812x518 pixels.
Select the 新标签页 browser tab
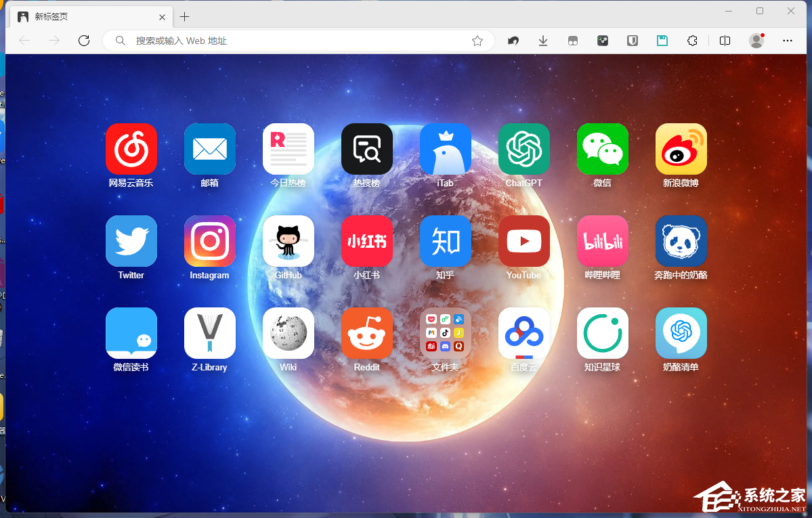[x=91, y=16]
